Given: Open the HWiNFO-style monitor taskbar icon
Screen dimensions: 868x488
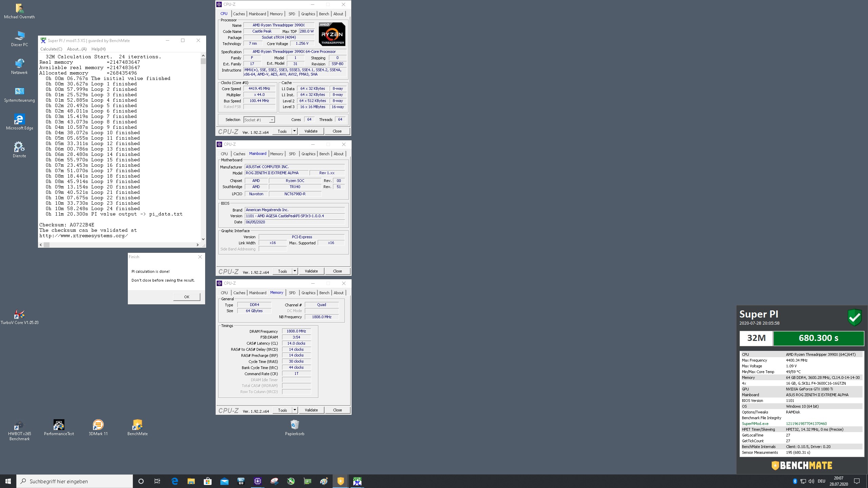Looking at the screenshot, I should [x=241, y=481].
